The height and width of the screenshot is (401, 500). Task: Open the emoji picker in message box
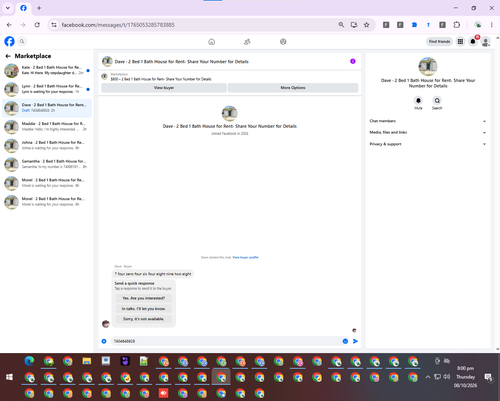[x=345, y=341]
